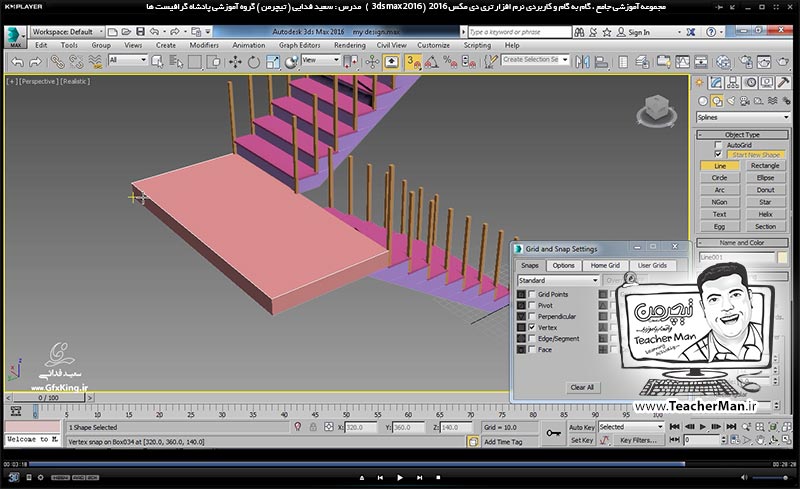Switch to Options tab in Snap Settings
Screen dimensions: 800x489
point(563,265)
